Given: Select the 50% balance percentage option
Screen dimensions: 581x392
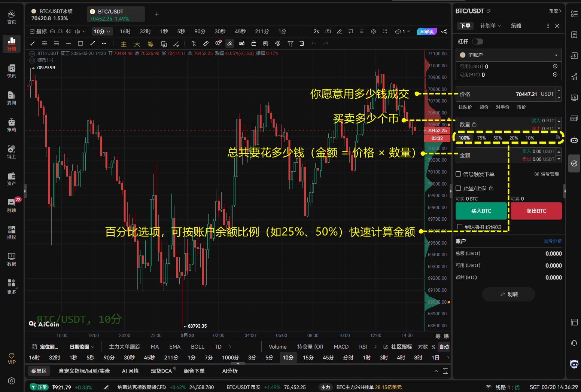Looking at the screenshot, I should click(498, 138).
